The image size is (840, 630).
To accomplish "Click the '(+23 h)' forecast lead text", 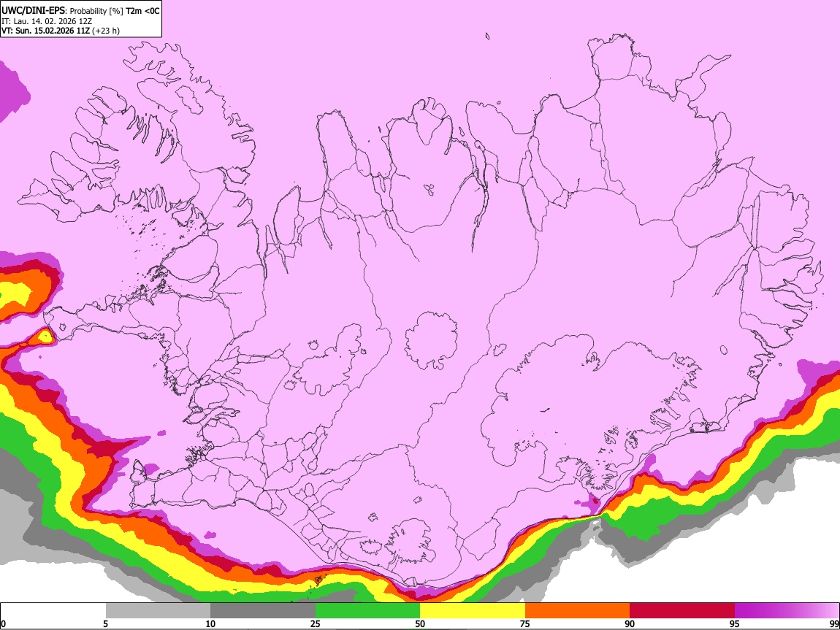I will [x=106, y=31].
